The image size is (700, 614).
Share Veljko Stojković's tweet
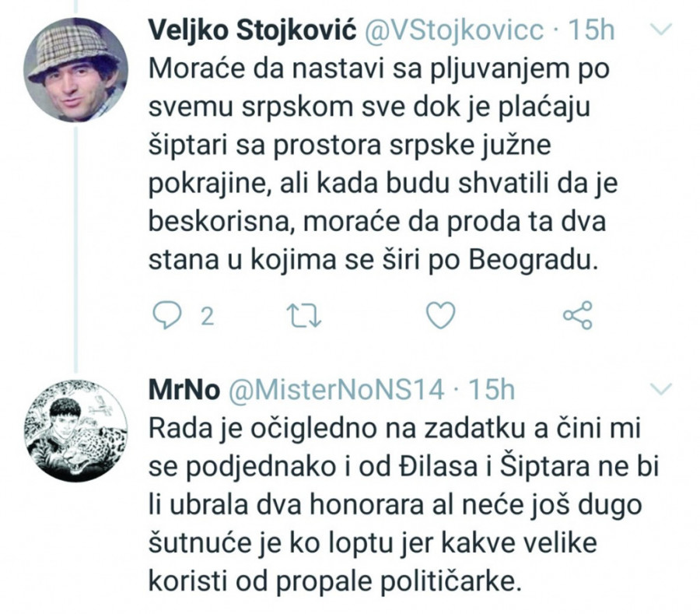click(x=576, y=314)
